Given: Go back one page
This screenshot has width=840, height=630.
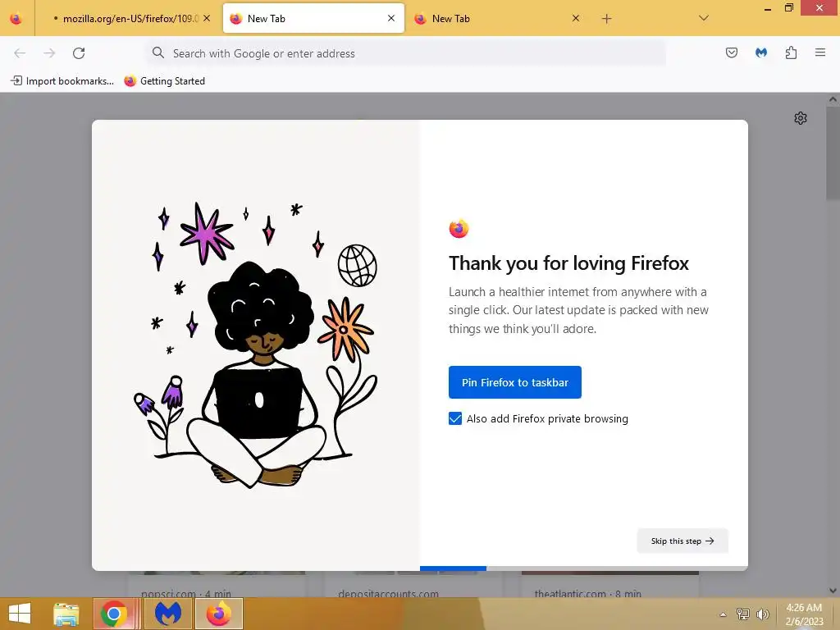Looking at the screenshot, I should [20, 53].
